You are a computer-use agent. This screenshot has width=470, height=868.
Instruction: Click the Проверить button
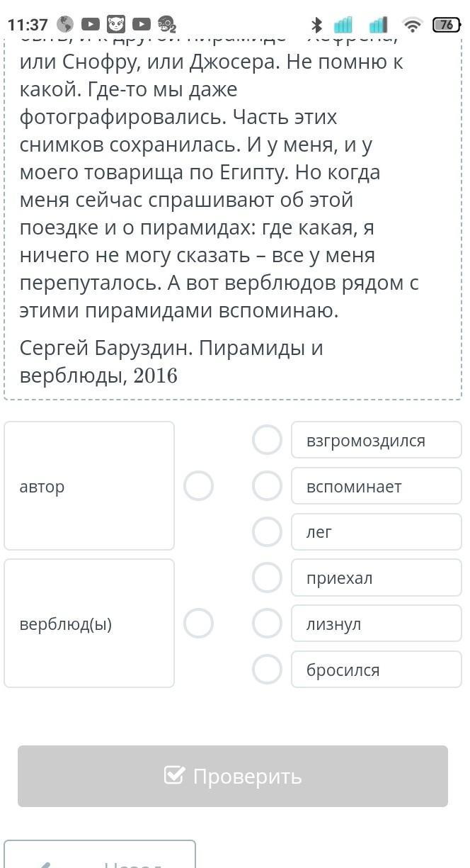point(233,776)
